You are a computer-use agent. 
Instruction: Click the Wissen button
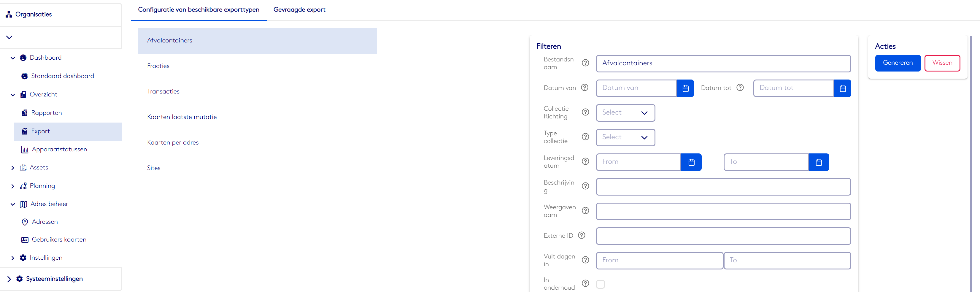[942, 63]
